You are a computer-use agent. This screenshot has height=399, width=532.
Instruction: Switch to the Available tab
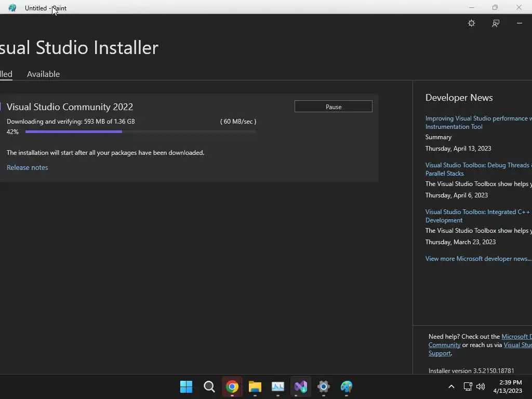click(x=43, y=74)
